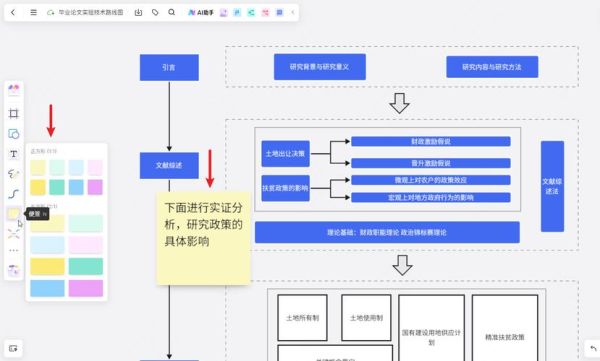Select the Shape tool

pyautogui.click(x=14, y=134)
